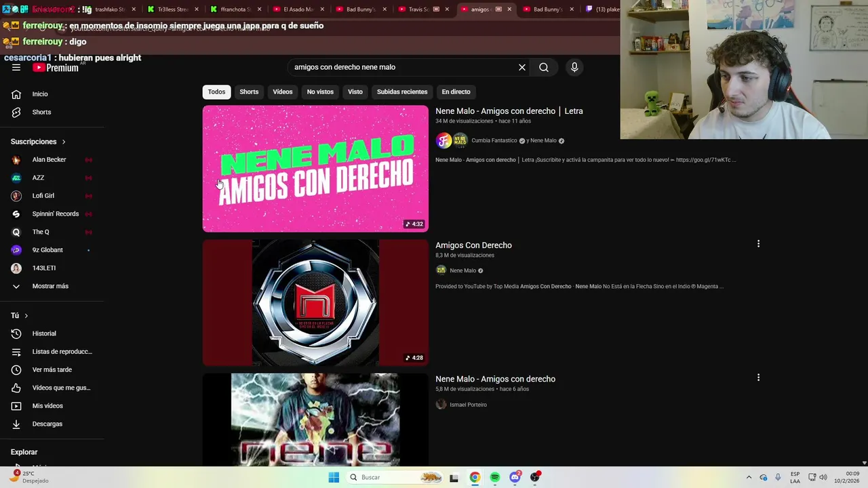This screenshot has width=868, height=488.
Task: Expand Mostrar más under subscriptions
Action: click(x=52, y=286)
